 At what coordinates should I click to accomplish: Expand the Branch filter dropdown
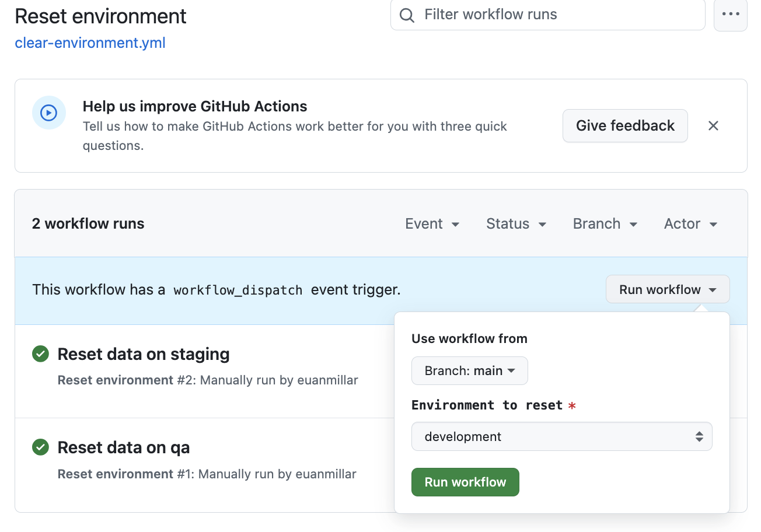[605, 224]
